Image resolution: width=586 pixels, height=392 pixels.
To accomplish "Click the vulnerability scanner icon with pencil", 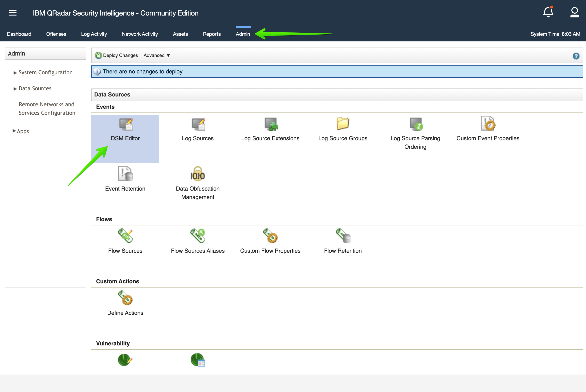I will (x=125, y=360).
